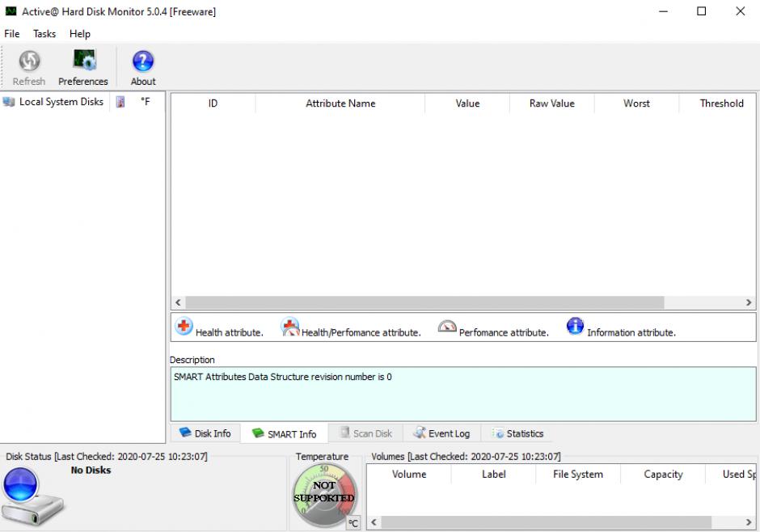Screen dimensions: 760x532
Task: Click the Worst column header
Action: tap(636, 103)
